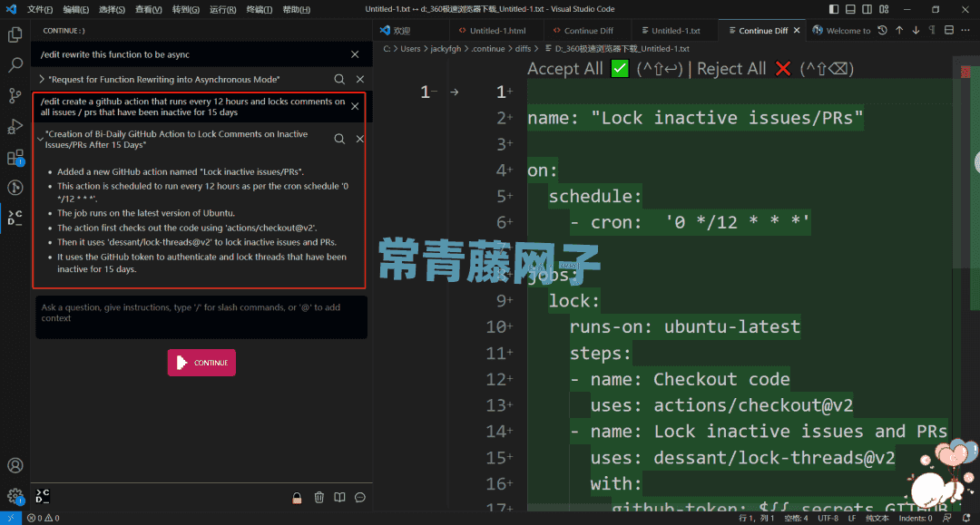
Task: Open the Explorer view in the activity bar
Action: (x=15, y=34)
